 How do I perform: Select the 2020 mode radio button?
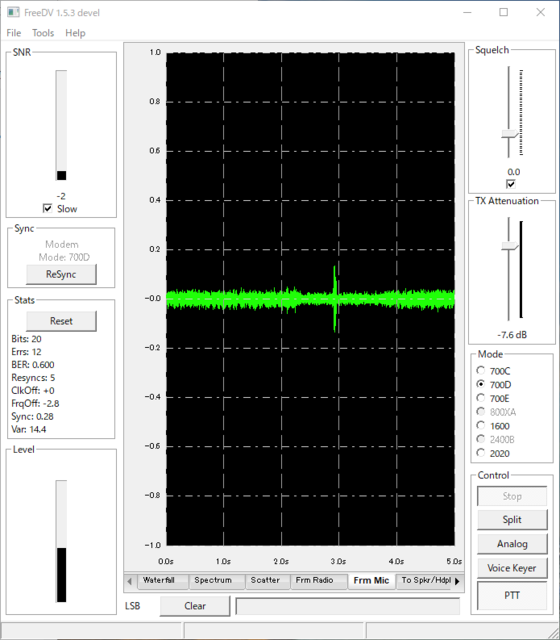481,453
